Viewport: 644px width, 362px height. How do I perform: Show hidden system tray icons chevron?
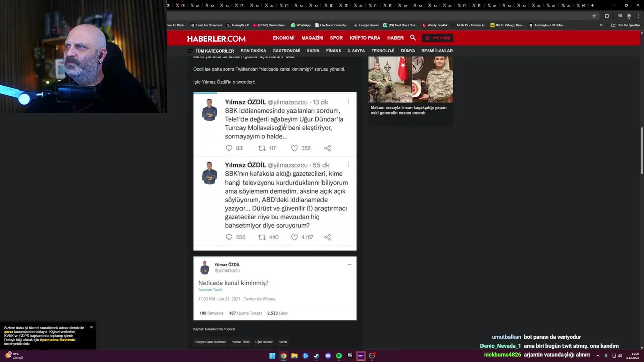click(598, 356)
